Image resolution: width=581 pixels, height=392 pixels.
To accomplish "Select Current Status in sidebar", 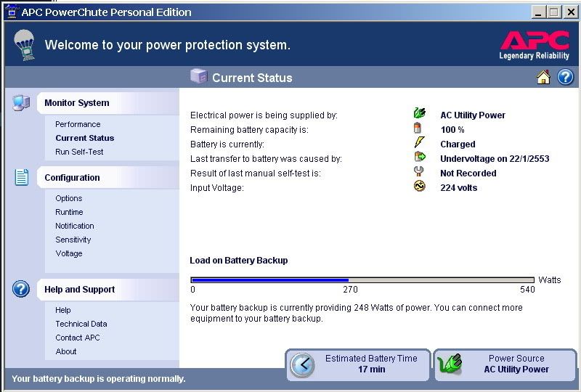I will coord(84,138).
